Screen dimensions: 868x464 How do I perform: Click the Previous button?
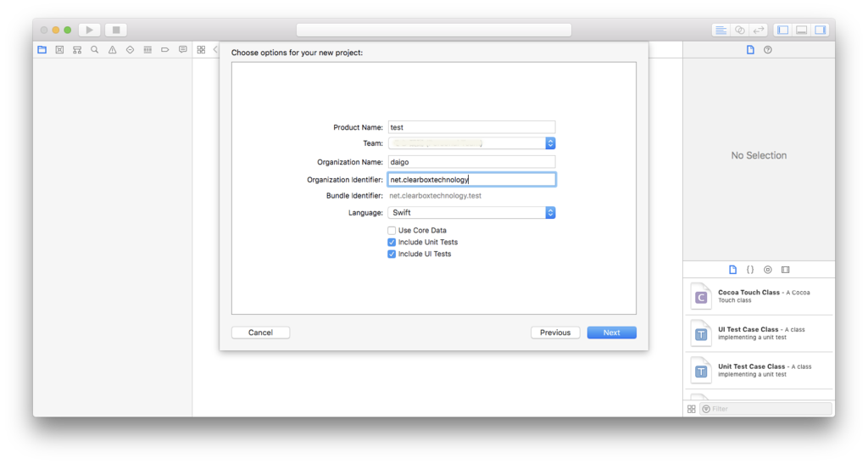555,333
